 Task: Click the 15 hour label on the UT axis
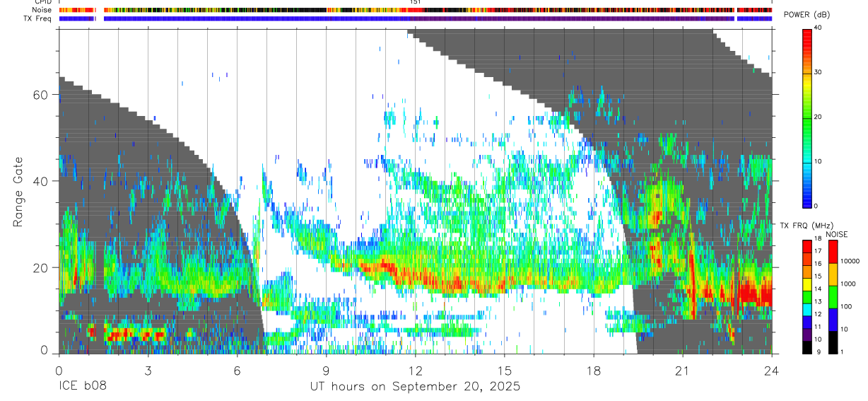(x=505, y=369)
